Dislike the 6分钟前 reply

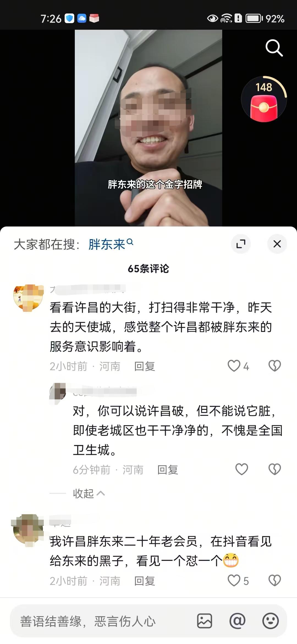tap(274, 469)
